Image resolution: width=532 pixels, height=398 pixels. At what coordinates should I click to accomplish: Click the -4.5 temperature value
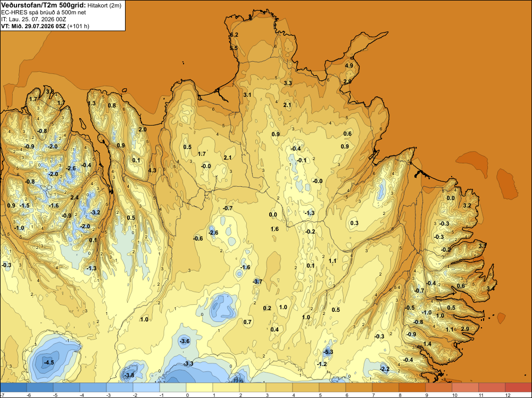coord(49,363)
